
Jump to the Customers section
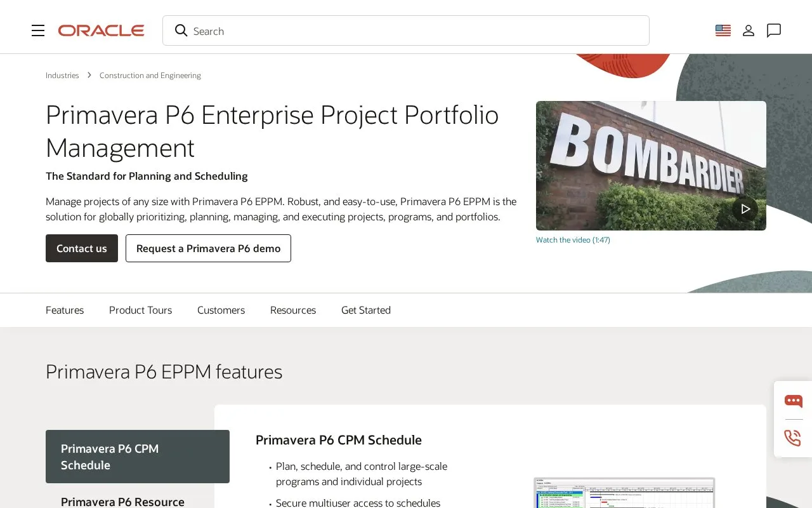point(221,310)
